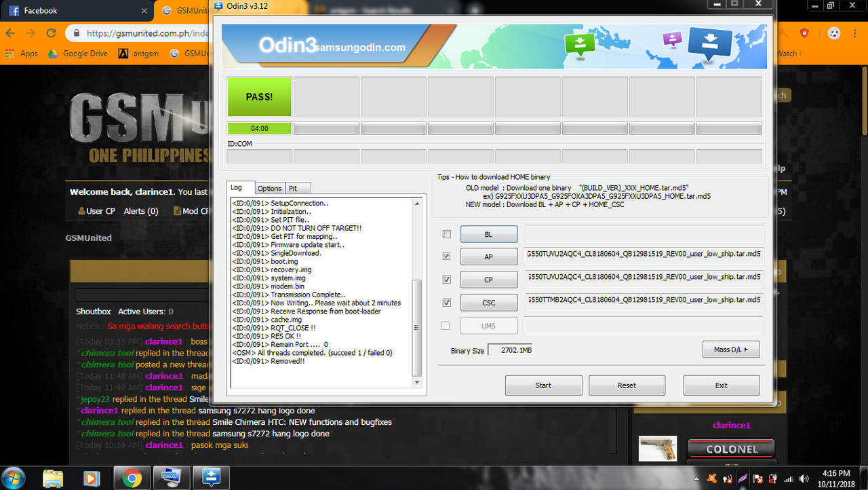Click the green PASS! status box
The width and height of the screenshot is (868, 490).
pyautogui.click(x=259, y=97)
